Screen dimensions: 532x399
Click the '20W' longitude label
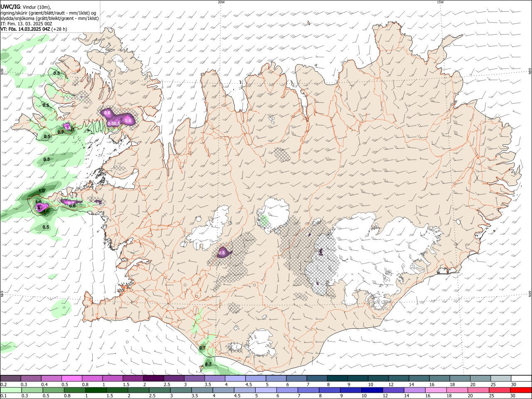click(221, 2)
